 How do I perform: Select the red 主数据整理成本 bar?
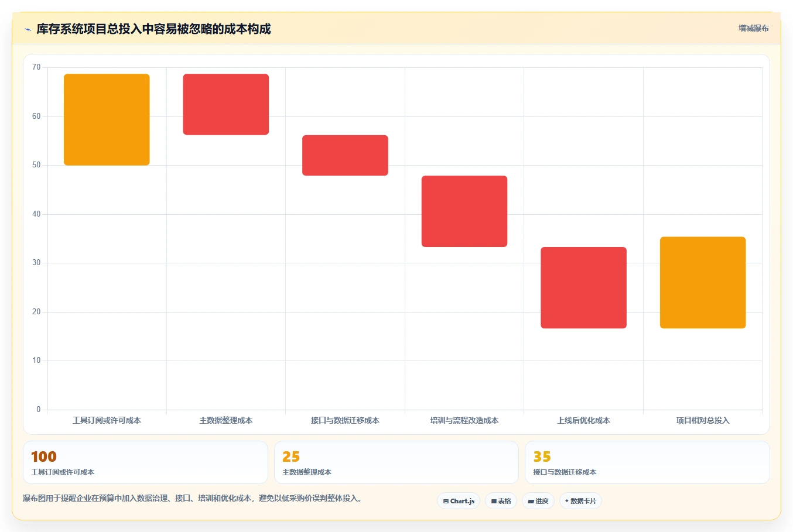[226, 104]
